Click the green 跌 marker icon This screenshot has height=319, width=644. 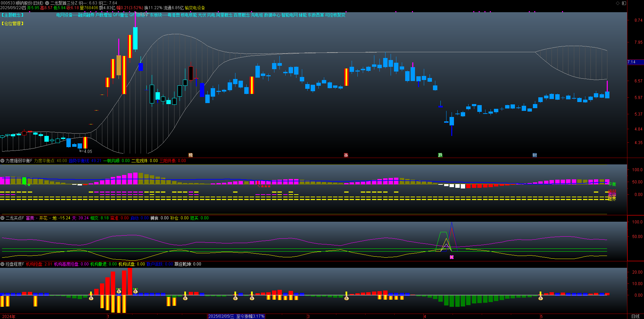440,155
